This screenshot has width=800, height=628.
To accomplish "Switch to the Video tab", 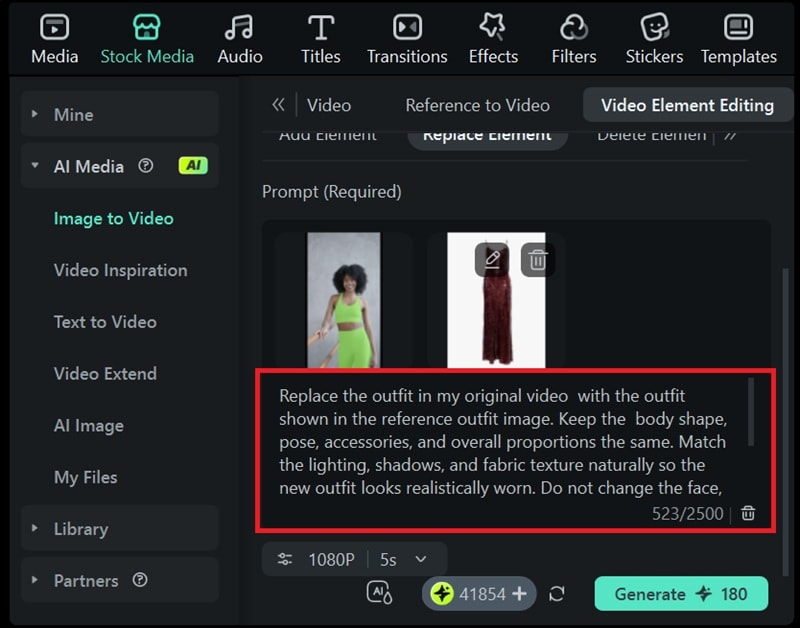I will click(x=329, y=104).
